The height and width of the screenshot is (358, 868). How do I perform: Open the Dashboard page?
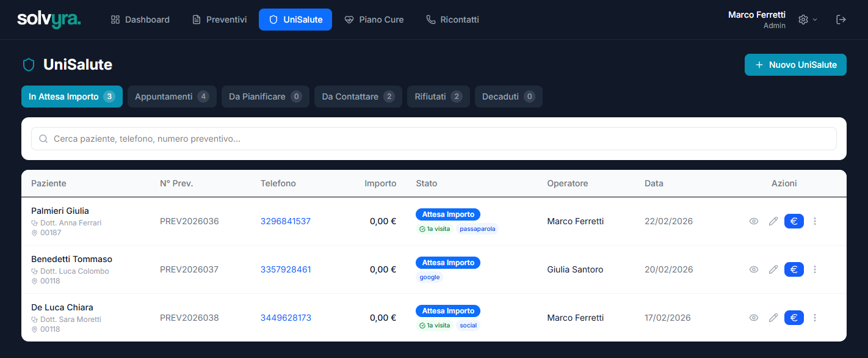pyautogui.click(x=140, y=20)
